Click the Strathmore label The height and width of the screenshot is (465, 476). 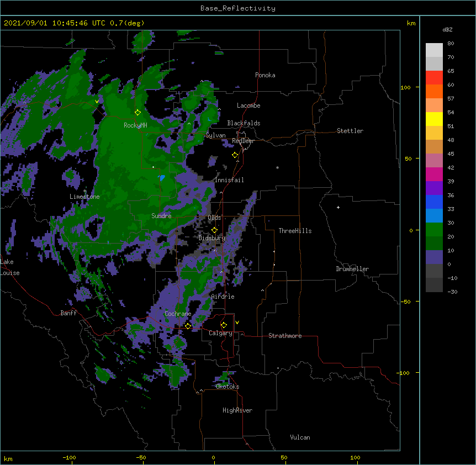[285, 336]
